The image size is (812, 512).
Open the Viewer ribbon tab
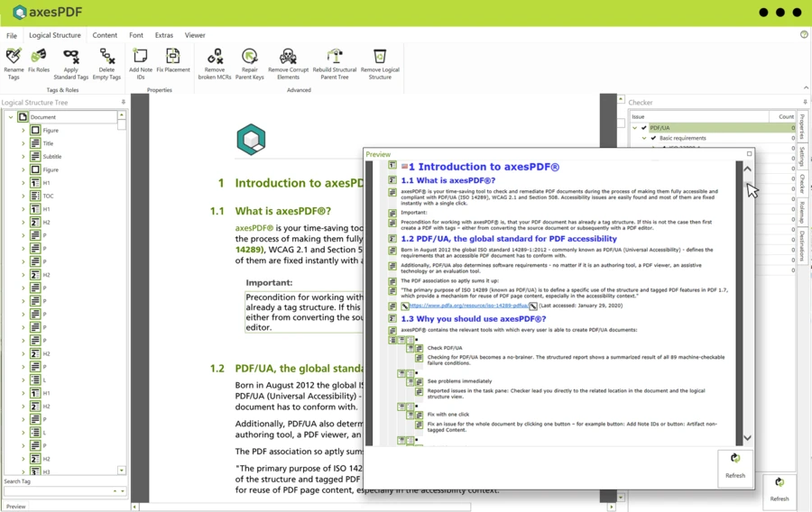point(195,35)
